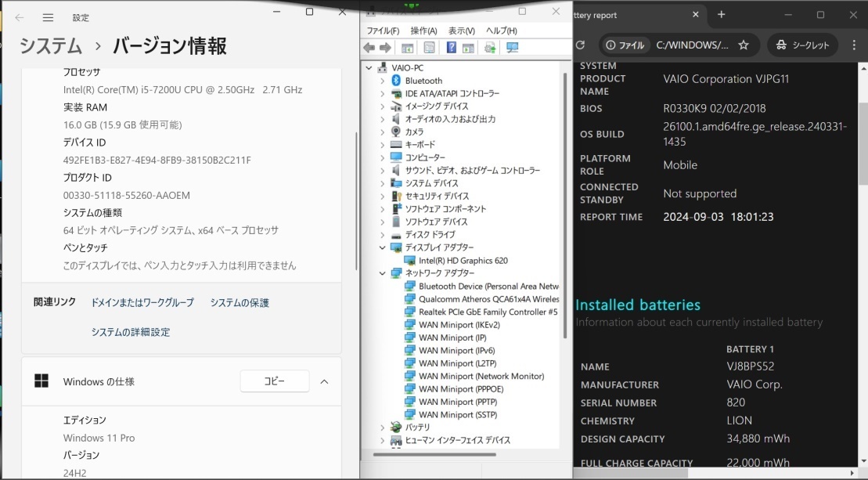The image size is (868, 480).
Task: Expand the IDE ATA/ATAPI コントローラー category
Action: coord(383,93)
